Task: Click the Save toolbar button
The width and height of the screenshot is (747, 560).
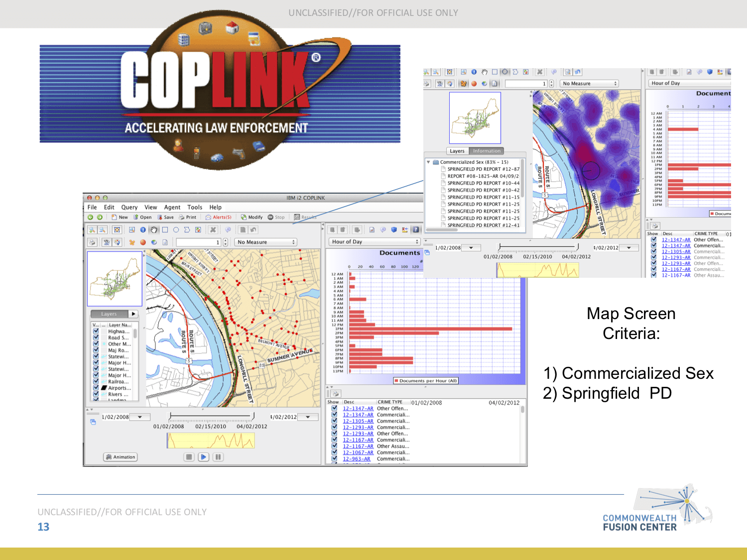Action: (x=165, y=217)
